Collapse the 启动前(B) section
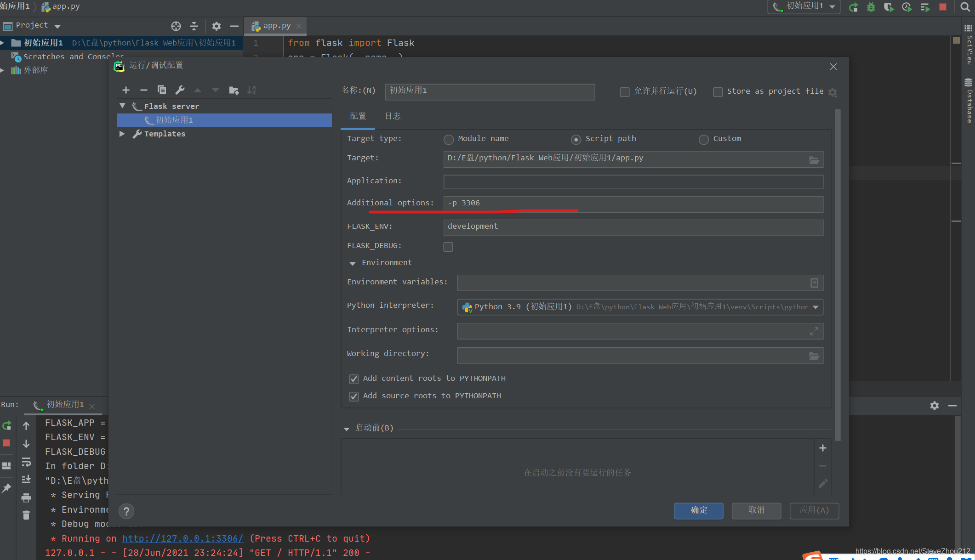Image resolution: width=975 pixels, height=560 pixels. (347, 429)
